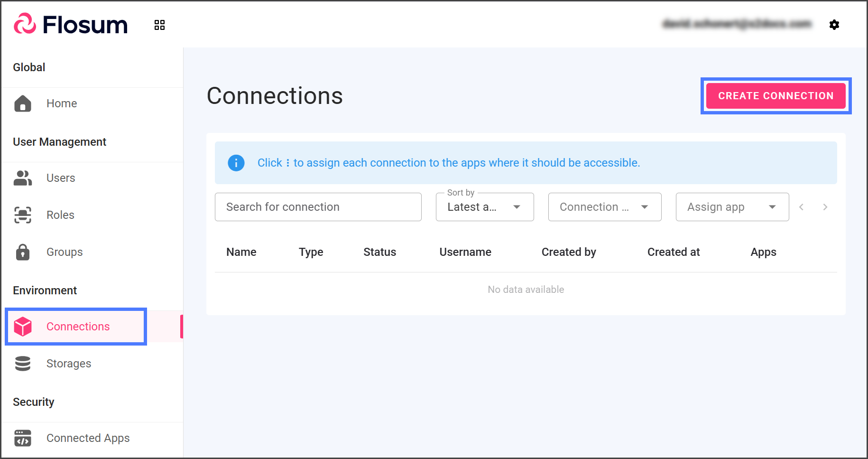Viewport: 868px width, 459px height.
Task: Expand the Assign app dropdown
Action: coord(732,207)
